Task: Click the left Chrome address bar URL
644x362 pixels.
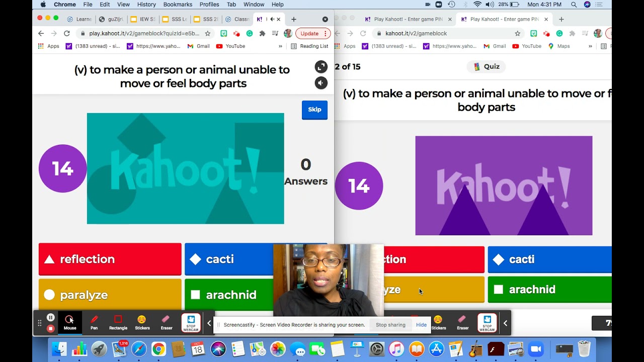Action: pyautogui.click(x=144, y=34)
